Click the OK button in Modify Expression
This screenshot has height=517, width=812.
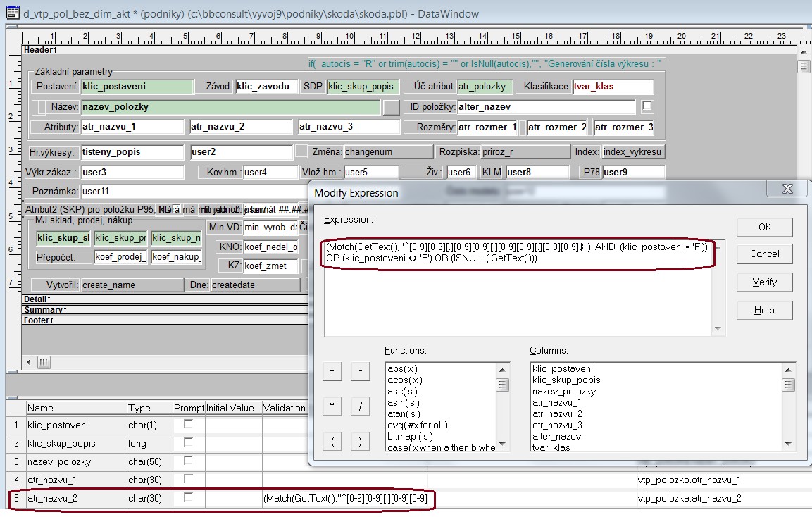(764, 227)
